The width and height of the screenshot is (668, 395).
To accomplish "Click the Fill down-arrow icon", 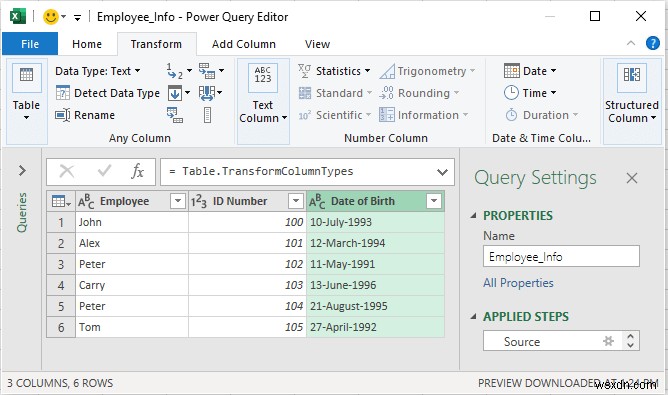I will tap(175, 93).
